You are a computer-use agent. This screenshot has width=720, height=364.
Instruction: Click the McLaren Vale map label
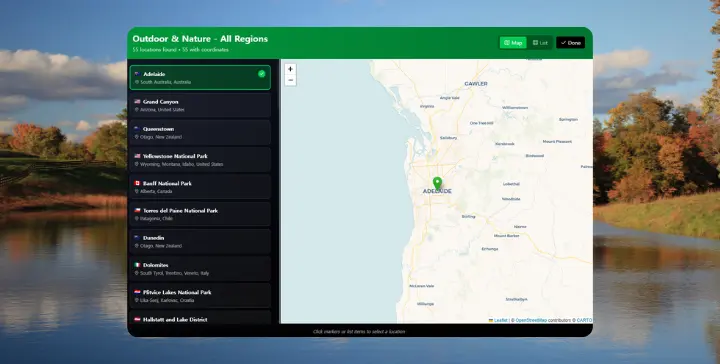click(422, 286)
